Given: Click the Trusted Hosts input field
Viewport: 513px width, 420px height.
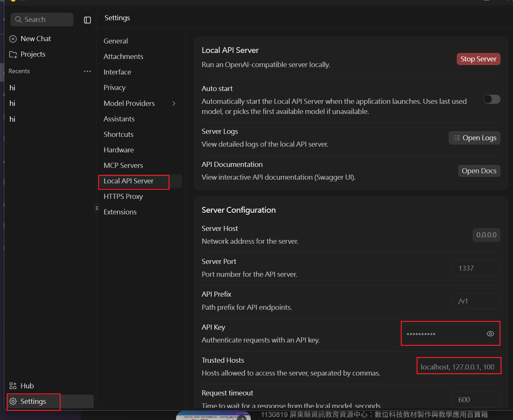Looking at the screenshot, I should pos(457,367).
